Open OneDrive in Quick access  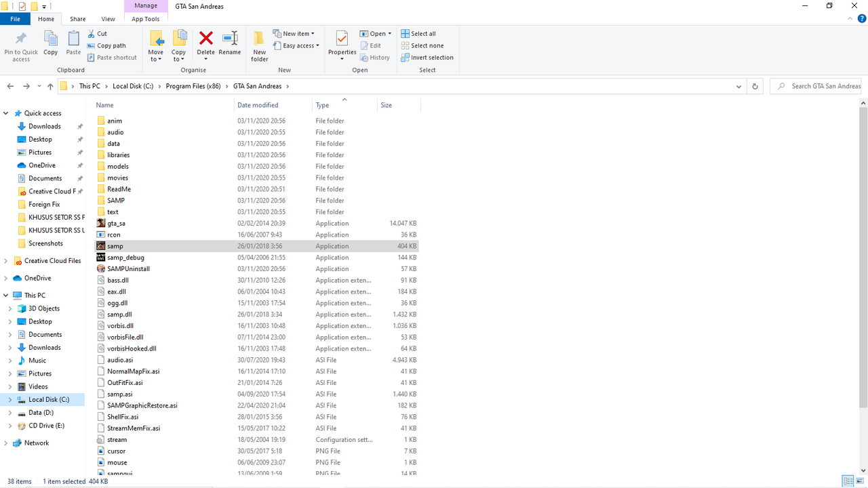click(x=41, y=165)
